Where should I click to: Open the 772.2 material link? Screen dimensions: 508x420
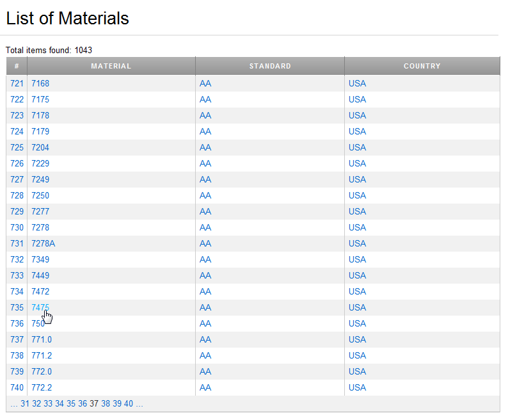tap(42, 387)
